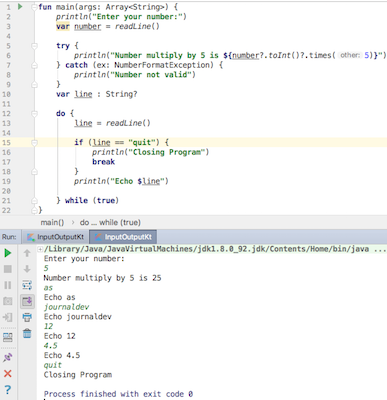Click the green 'journaldev' input line in console
The image size is (387, 400).
(66, 307)
